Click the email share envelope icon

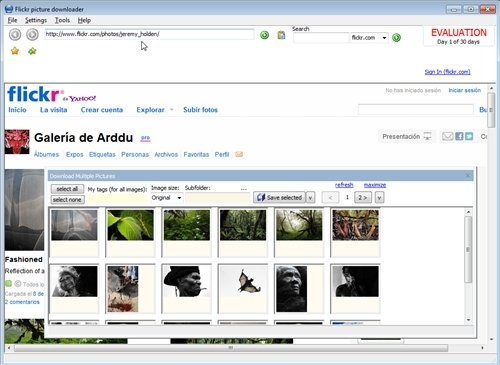click(447, 136)
